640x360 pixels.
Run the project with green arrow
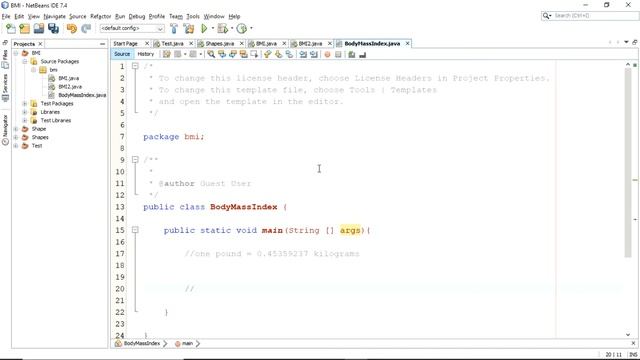pos(204,29)
